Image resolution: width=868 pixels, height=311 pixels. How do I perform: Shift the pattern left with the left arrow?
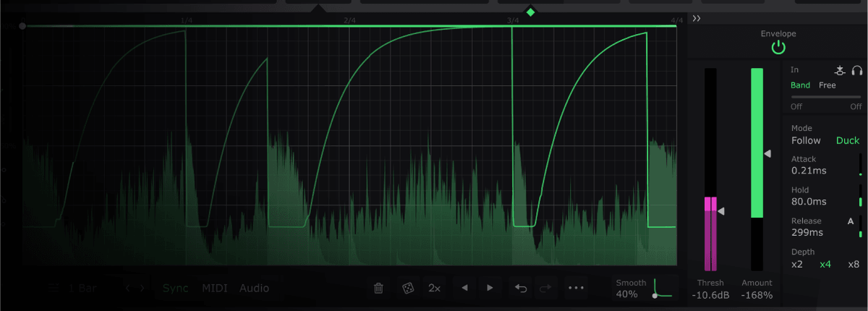click(464, 288)
